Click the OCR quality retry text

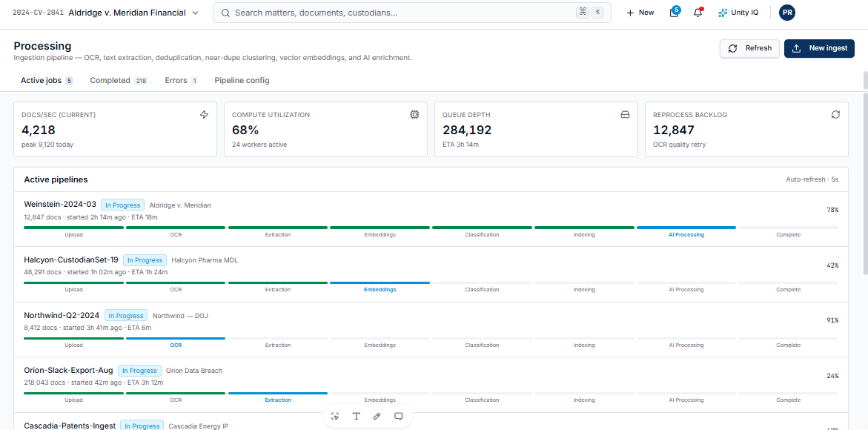click(x=679, y=145)
